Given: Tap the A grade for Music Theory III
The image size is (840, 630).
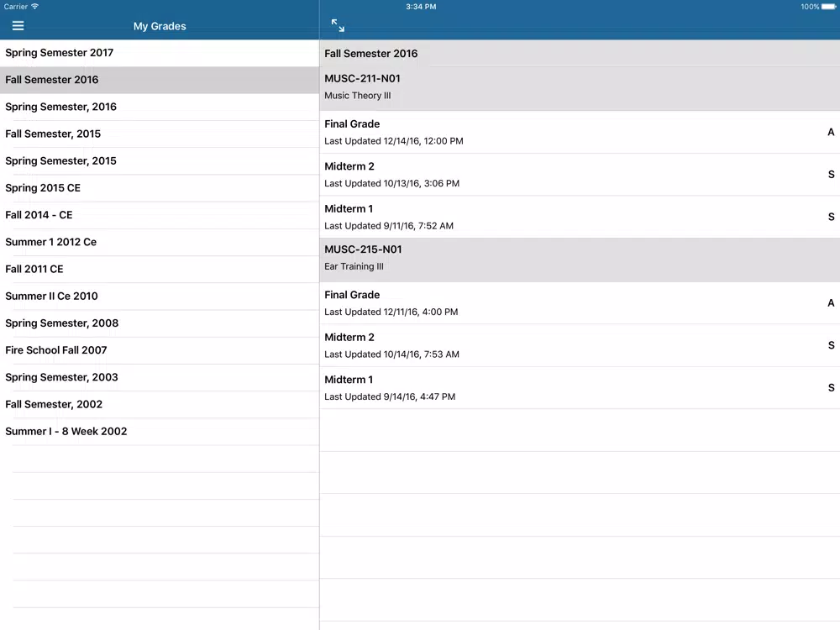Looking at the screenshot, I should pyautogui.click(x=831, y=133).
